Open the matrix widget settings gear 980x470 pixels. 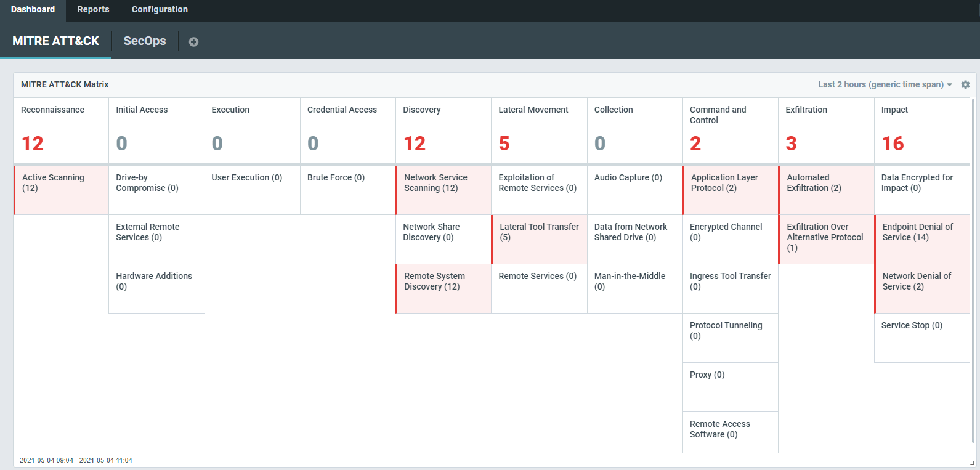coord(965,85)
